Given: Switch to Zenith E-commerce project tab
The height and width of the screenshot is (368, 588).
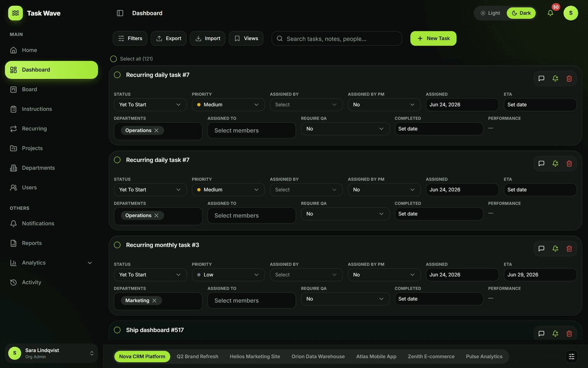Looking at the screenshot, I should point(431,356).
